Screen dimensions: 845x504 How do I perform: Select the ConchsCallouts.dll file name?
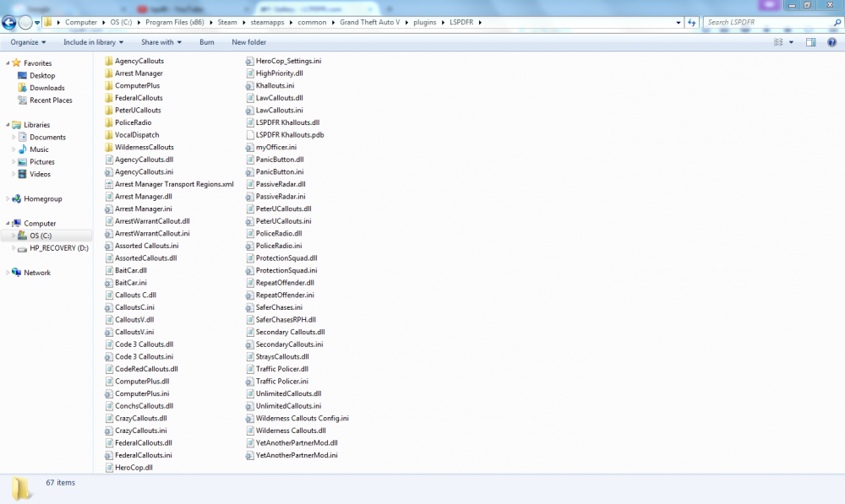click(x=144, y=406)
